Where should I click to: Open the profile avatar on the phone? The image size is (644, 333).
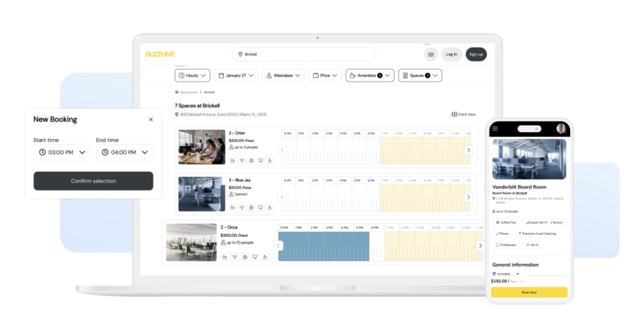[561, 129]
